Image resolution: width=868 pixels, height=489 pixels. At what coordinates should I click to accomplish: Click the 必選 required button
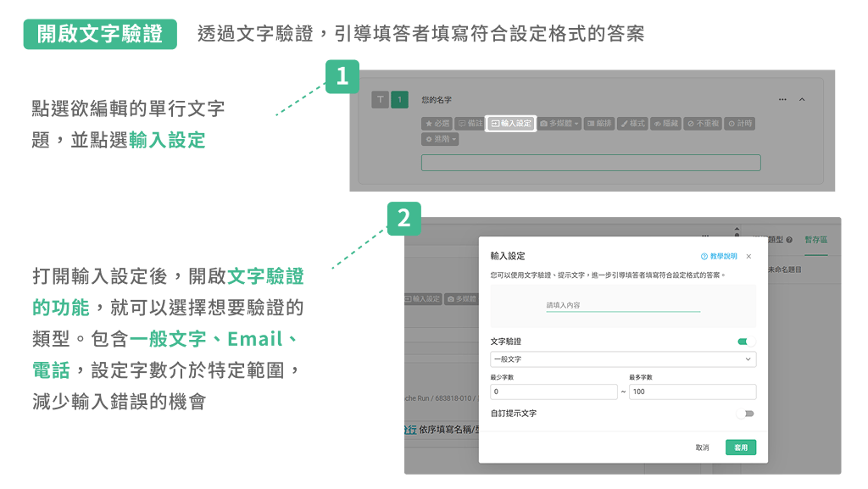point(437,124)
